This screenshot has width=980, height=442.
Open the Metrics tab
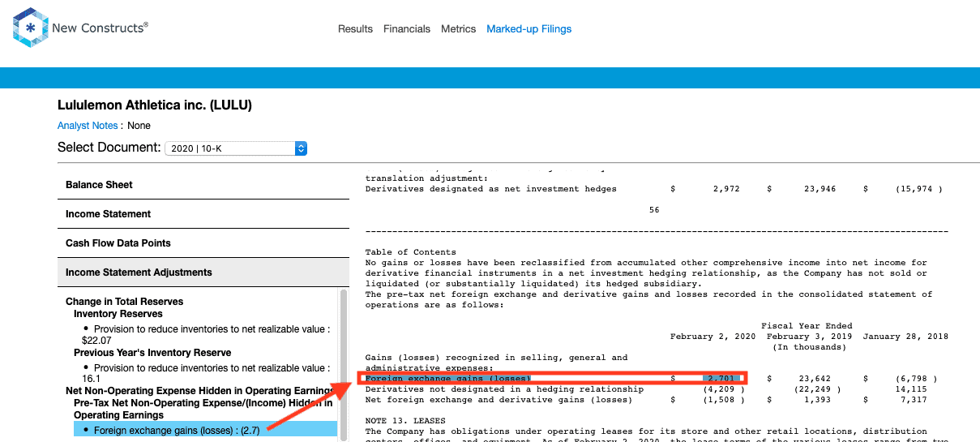point(459,29)
